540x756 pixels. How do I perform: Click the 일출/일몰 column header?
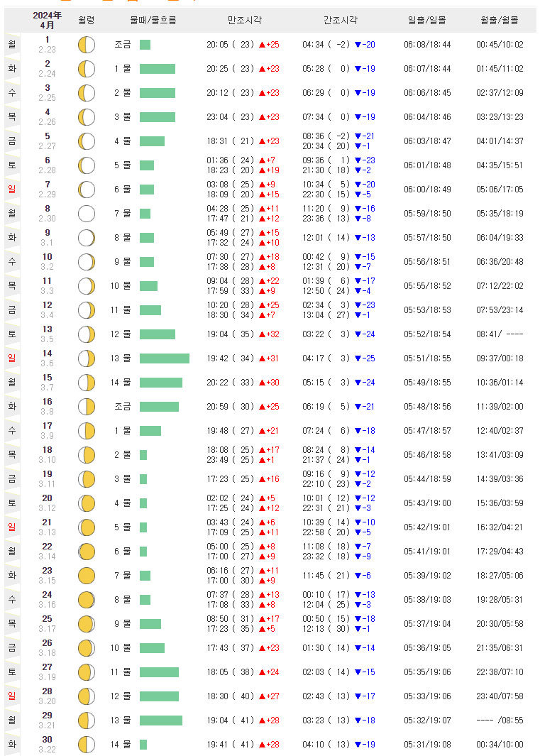pyautogui.click(x=427, y=21)
